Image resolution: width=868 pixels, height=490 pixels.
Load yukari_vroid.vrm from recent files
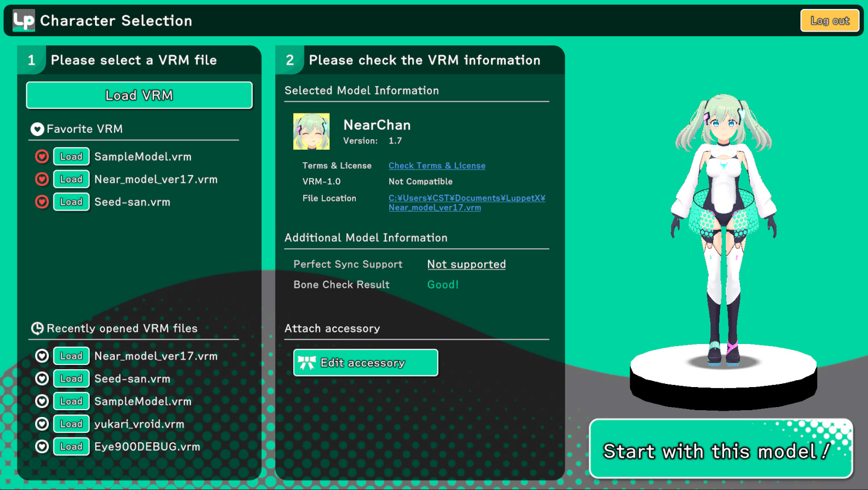tap(71, 424)
